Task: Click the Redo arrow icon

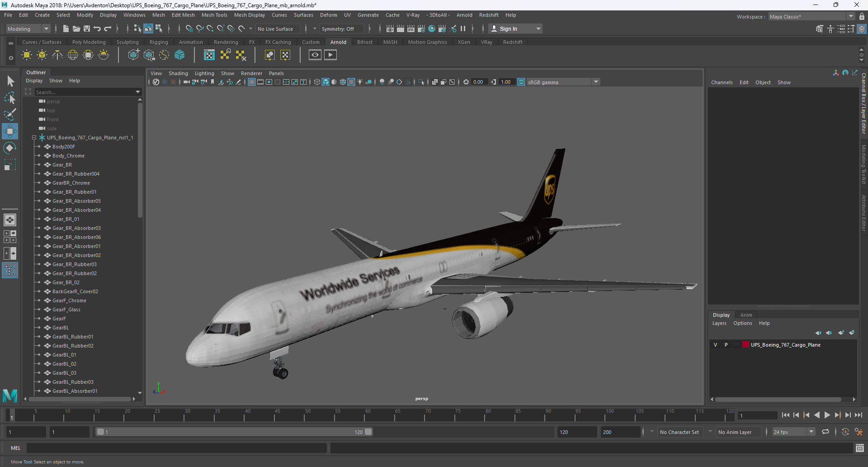Action: [x=108, y=29]
